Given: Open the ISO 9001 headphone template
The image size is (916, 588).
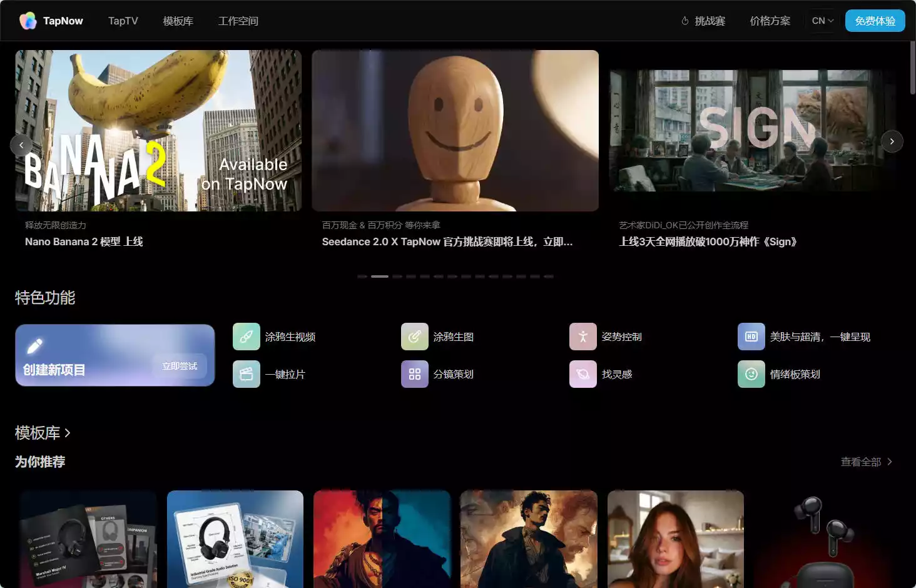Looking at the screenshot, I should [x=235, y=539].
